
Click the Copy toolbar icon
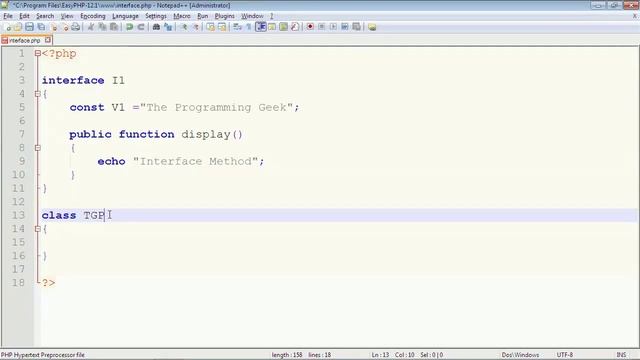(102, 27)
